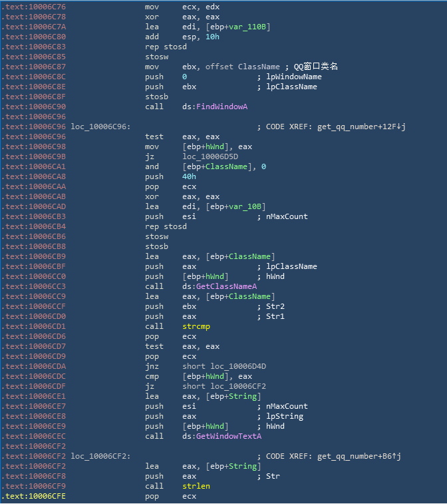447x504 pixels.
Task: Click the strlen call target
Action: pyautogui.click(x=196, y=486)
